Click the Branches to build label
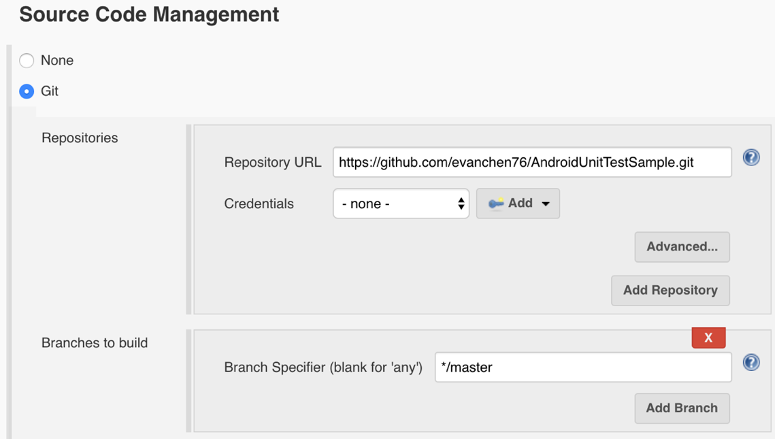The width and height of the screenshot is (775, 439). (x=94, y=343)
